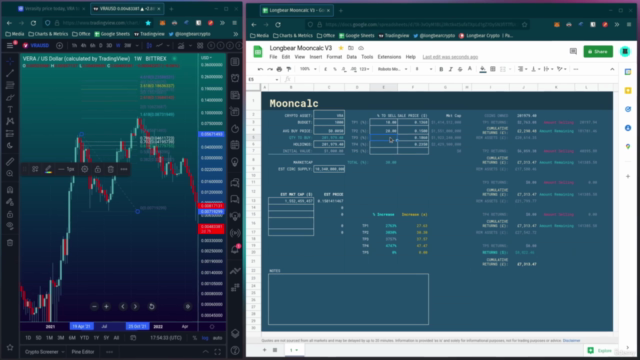Open the ideas lightbulb panel

coord(235,162)
